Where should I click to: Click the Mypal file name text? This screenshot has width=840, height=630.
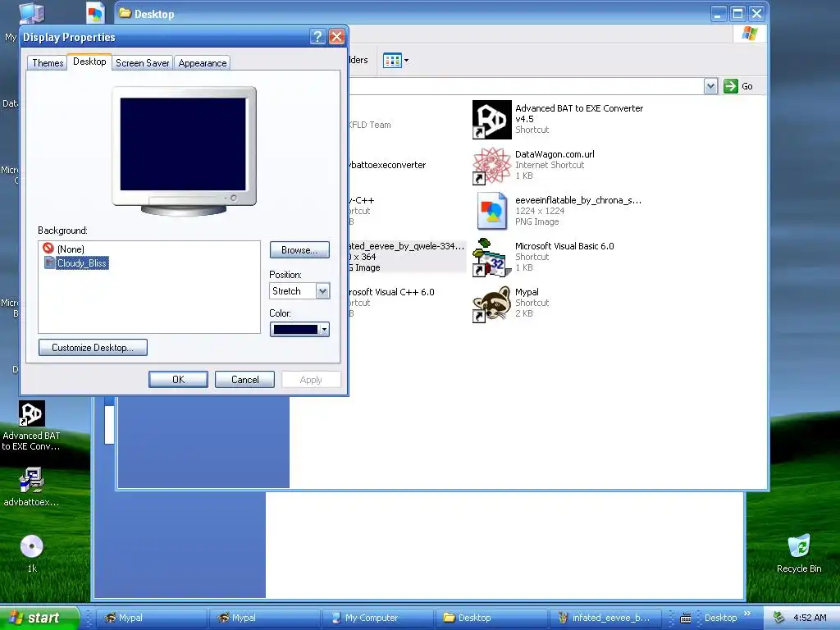(527, 292)
